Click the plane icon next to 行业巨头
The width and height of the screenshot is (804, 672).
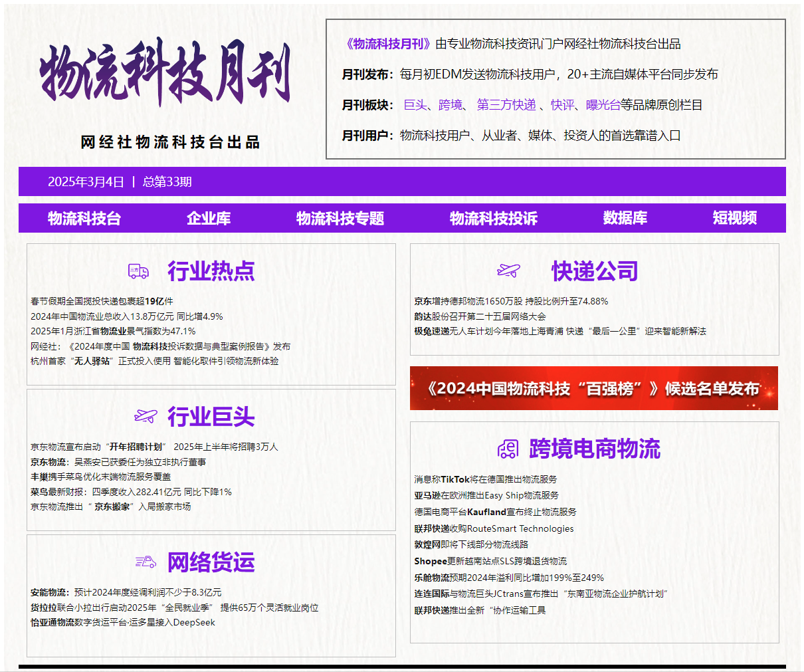(146, 417)
